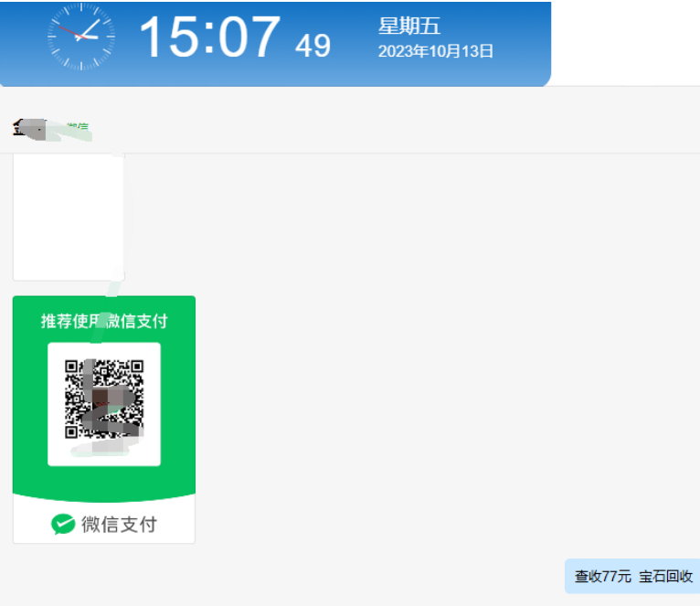
Task: Select the 查收77元 text in sent message
Action: pos(603,576)
